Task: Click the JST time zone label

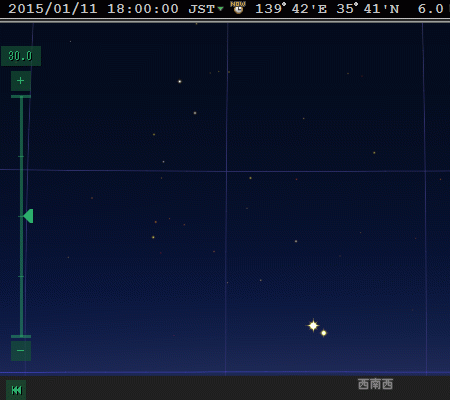Action: (x=201, y=9)
